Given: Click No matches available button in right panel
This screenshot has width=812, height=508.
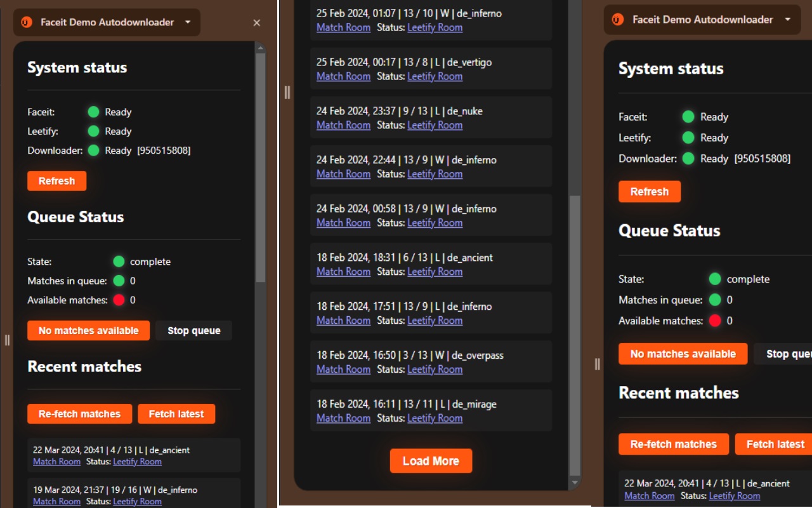Looking at the screenshot, I should click(x=683, y=354).
